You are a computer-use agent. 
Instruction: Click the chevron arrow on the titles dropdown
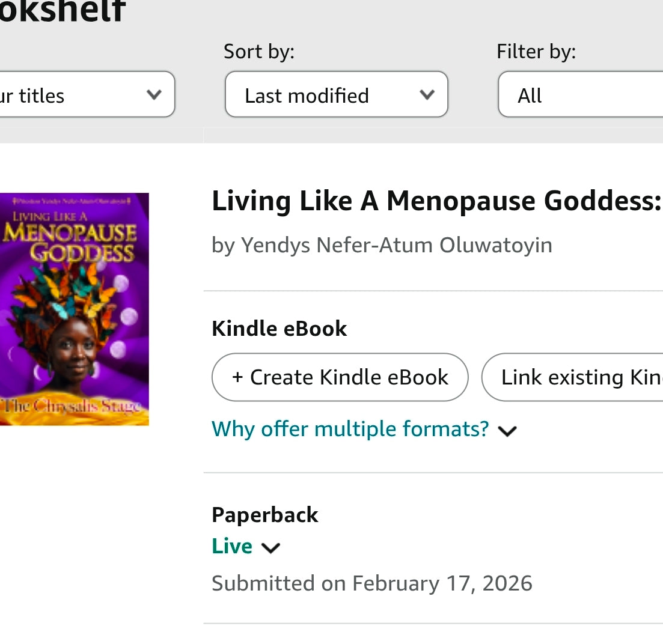tap(154, 95)
